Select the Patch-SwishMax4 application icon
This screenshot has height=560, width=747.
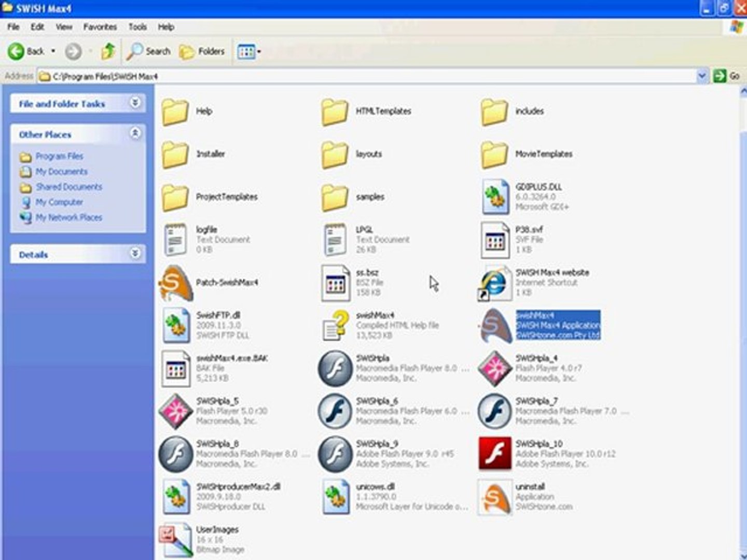176,283
